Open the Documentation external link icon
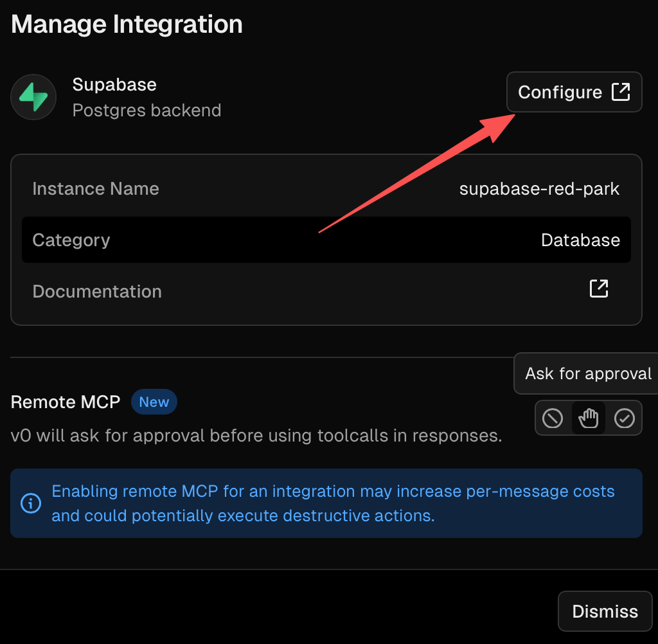The image size is (658, 644). [x=599, y=289]
